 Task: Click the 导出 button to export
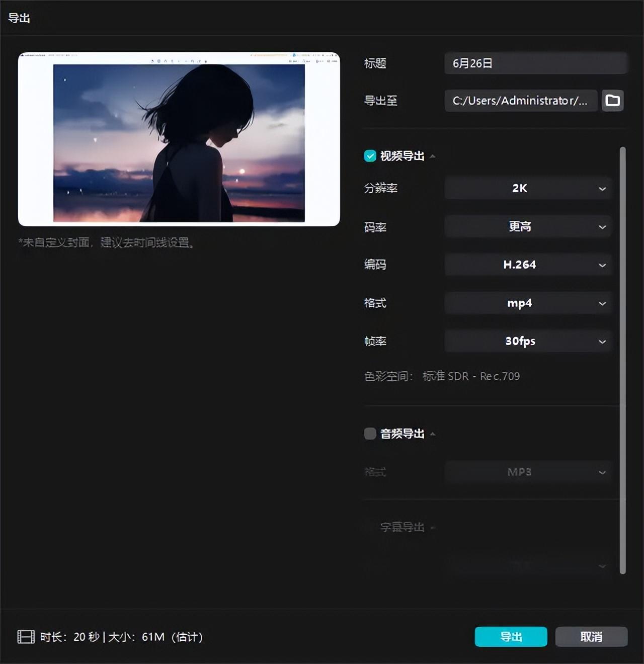[510, 636]
